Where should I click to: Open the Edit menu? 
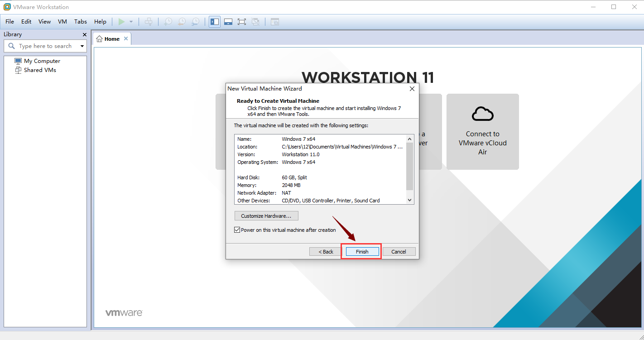(26, 22)
